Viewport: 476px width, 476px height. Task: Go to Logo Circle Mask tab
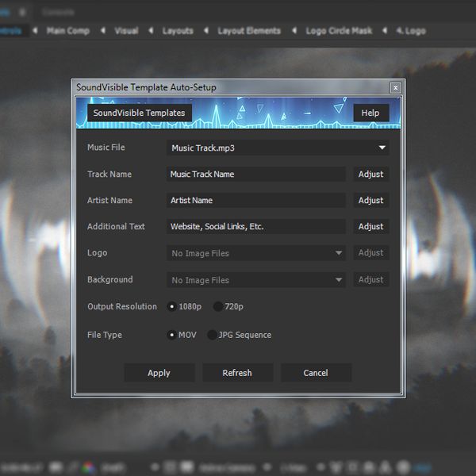(x=339, y=31)
